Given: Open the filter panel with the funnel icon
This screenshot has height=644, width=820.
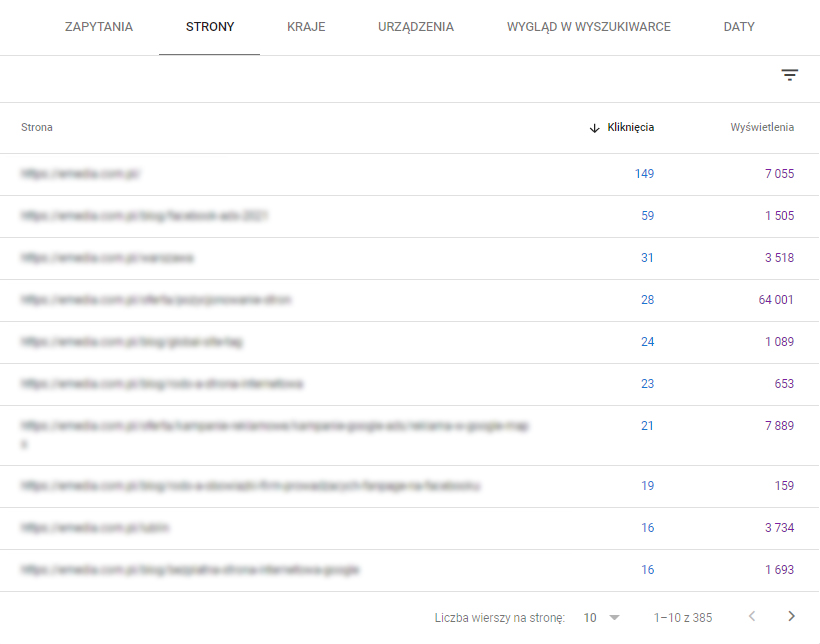Looking at the screenshot, I should click(790, 75).
